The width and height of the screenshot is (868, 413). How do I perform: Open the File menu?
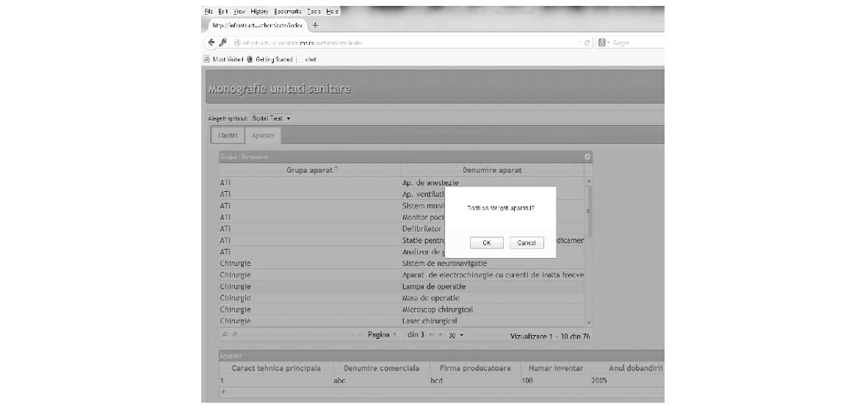[x=208, y=11]
